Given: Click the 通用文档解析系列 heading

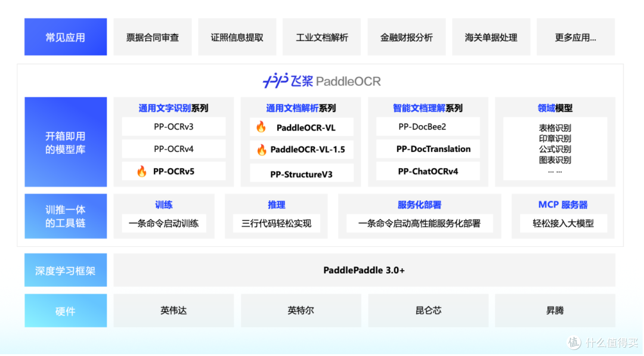Looking at the screenshot, I should click(x=301, y=108).
